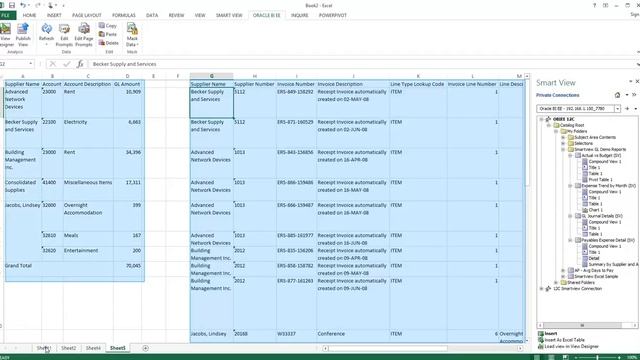Select Summary by Supplier view in tree
Viewport: 640px width, 360px height.
pyautogui.click(x=610, y=264)
